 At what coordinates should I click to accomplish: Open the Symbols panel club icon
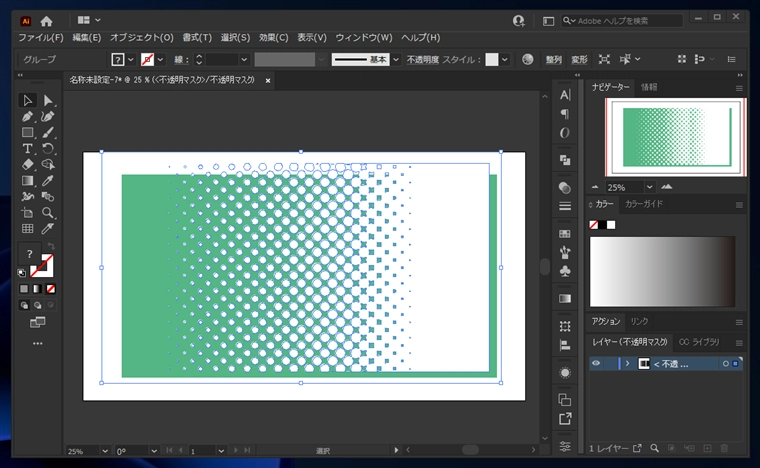point(565,271)
